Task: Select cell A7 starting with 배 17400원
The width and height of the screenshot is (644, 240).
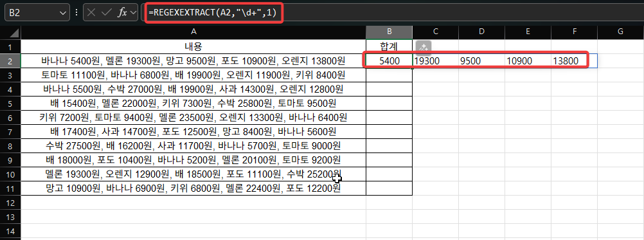Action: pyautogui.click(x=193, y=132)
